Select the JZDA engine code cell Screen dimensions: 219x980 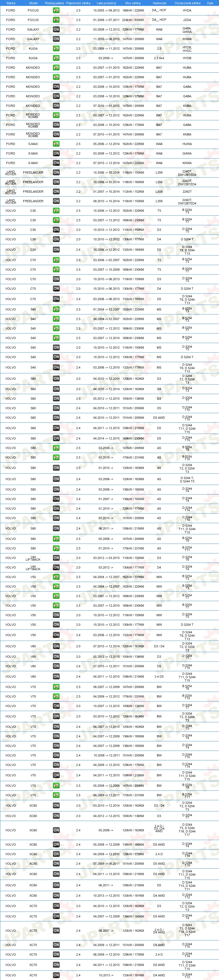coord(187,20)
